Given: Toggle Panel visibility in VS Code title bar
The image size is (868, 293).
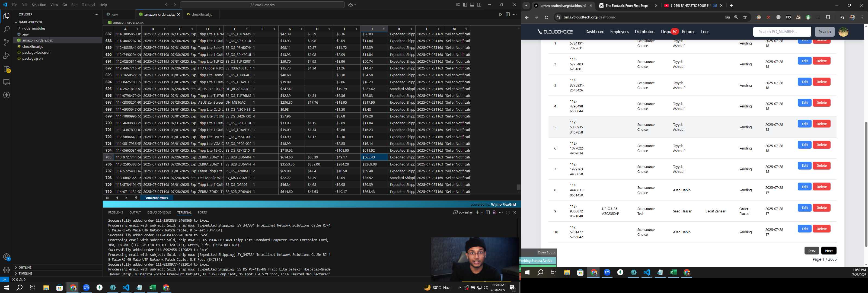Looking at the screenshot, I should click(472, 5).
